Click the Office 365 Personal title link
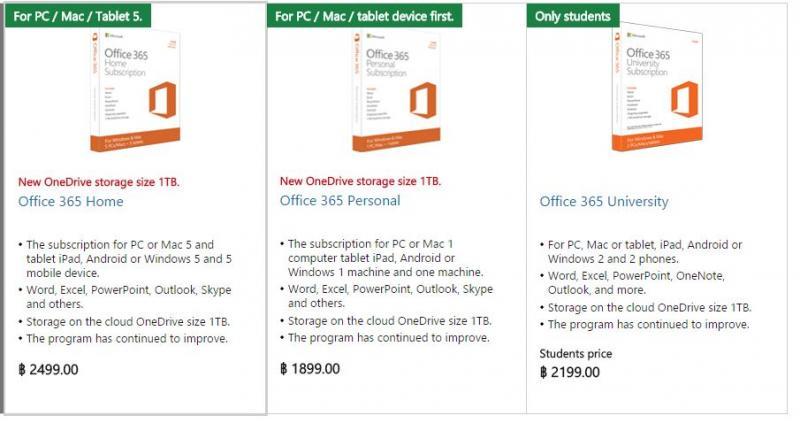 [x=340, y=201]
